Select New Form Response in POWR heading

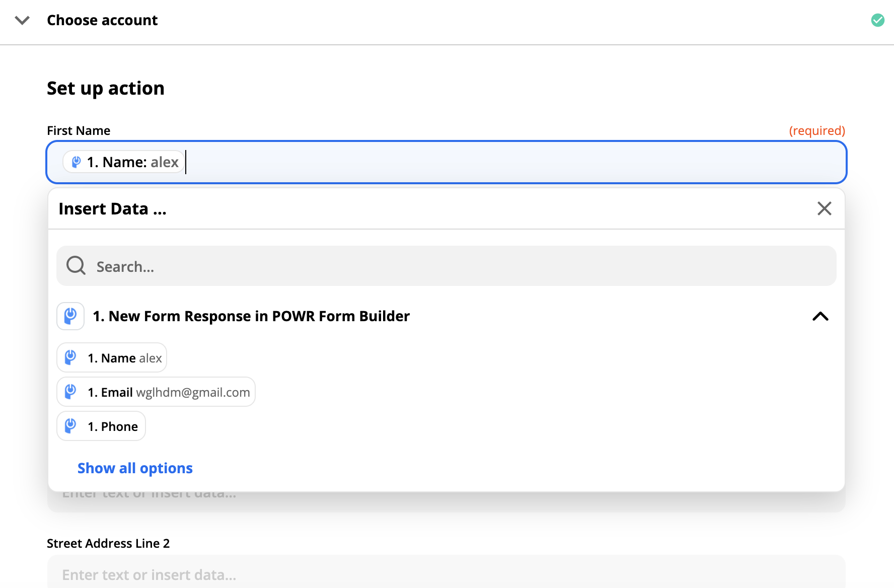(x=251, y=316)
